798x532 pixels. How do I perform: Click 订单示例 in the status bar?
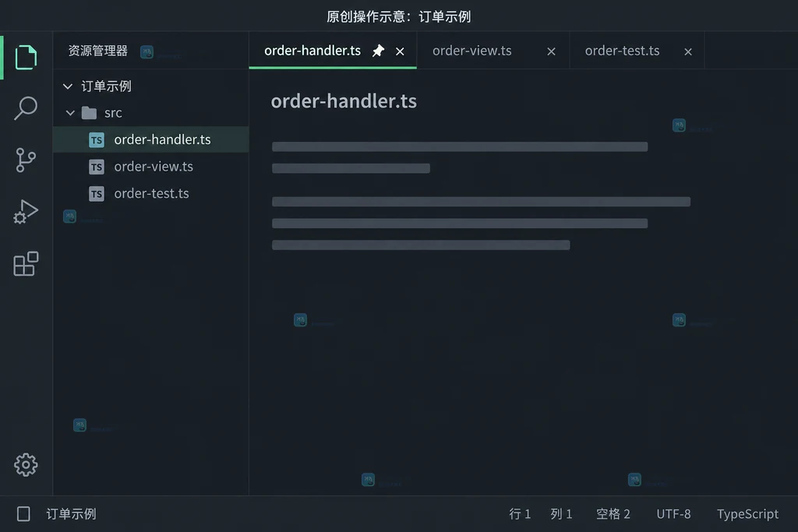tap(71, 513)
